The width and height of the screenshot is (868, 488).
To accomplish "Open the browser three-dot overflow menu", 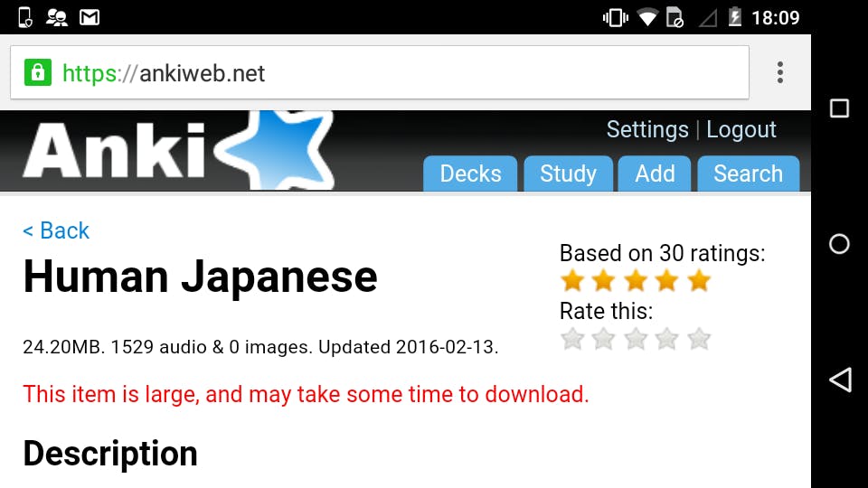I will (x=780, y=72).
